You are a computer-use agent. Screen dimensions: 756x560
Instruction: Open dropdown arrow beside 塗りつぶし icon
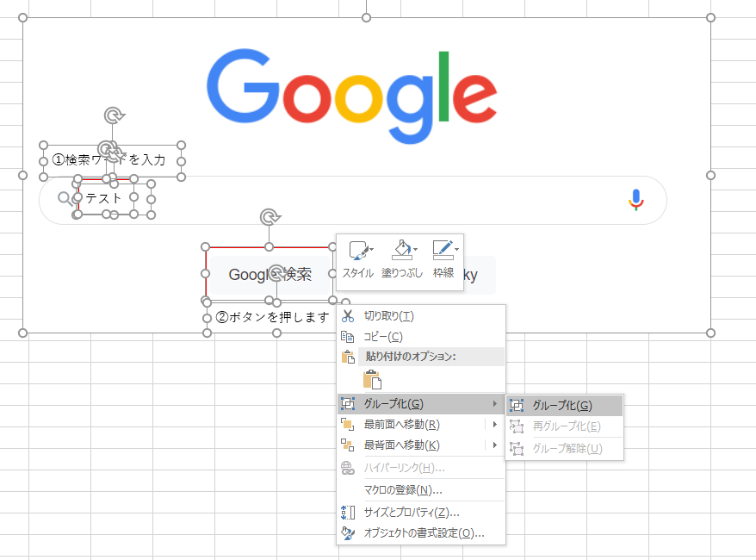click(x=416, y=249)
